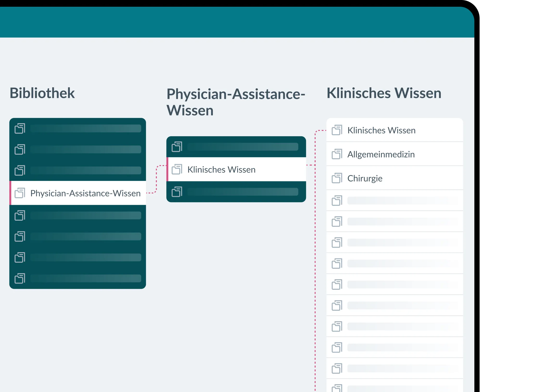Click the Chirurgie folder icon
560x392 pixels.
coord(337,178)
